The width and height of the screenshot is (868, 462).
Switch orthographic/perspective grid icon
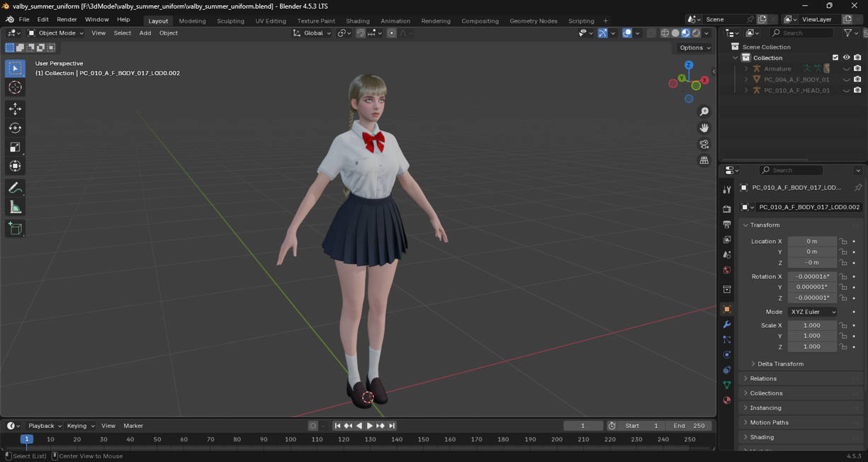[x=704, y=160]
